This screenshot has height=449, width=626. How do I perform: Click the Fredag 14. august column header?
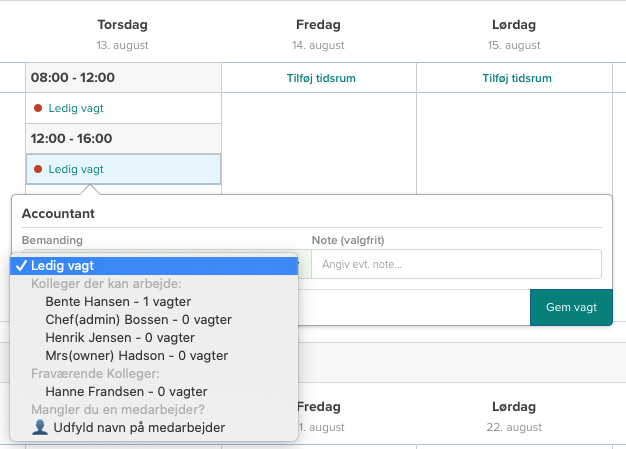pyautogui.click(x=318, y=32)
